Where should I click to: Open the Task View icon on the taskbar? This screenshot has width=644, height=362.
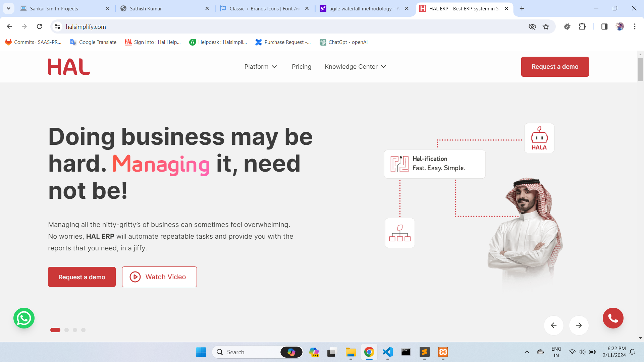coord(332,352)
